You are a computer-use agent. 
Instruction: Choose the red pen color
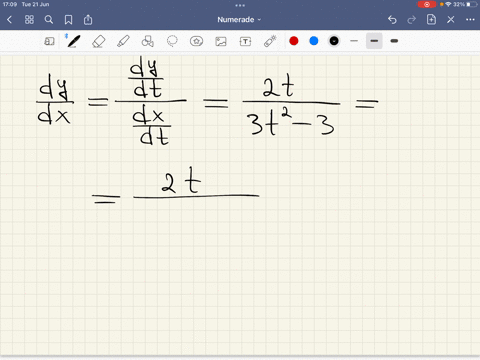pos(294,41)
